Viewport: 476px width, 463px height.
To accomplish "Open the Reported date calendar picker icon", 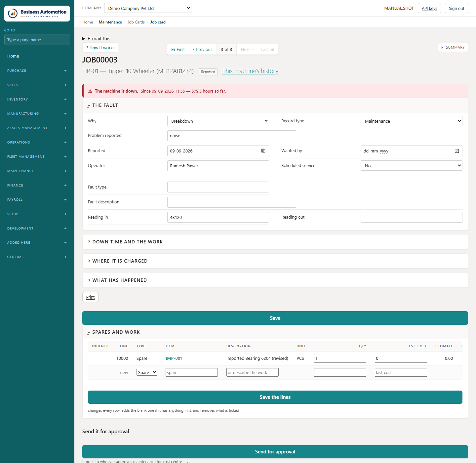I will click(263, 151).
